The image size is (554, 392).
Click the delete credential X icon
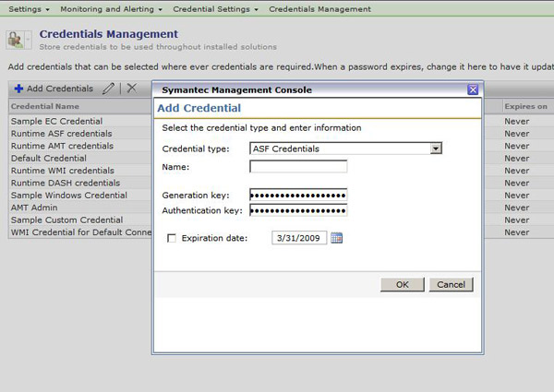point(132,89)
